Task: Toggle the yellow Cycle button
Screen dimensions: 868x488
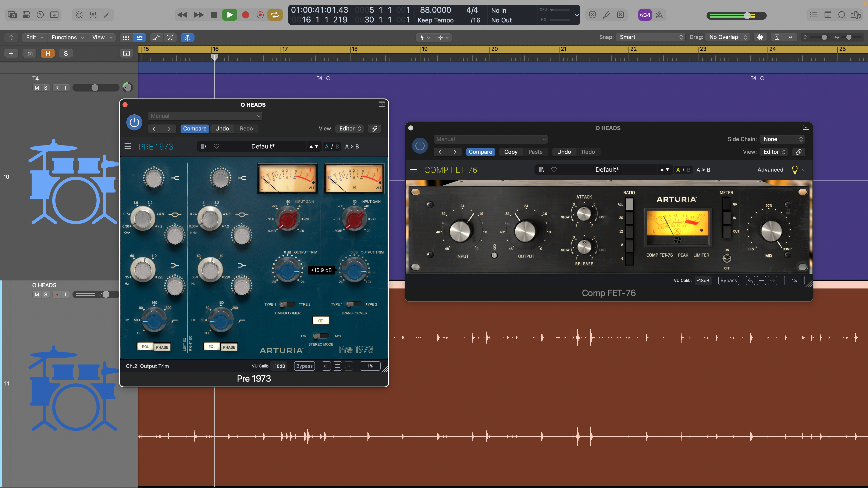Action: 275,15
